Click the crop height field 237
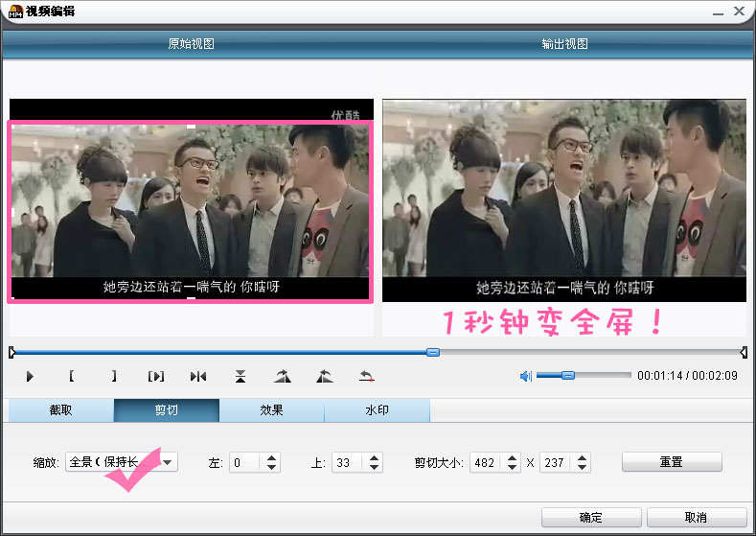The image size is (756, 536). click(x=555, y=463)
